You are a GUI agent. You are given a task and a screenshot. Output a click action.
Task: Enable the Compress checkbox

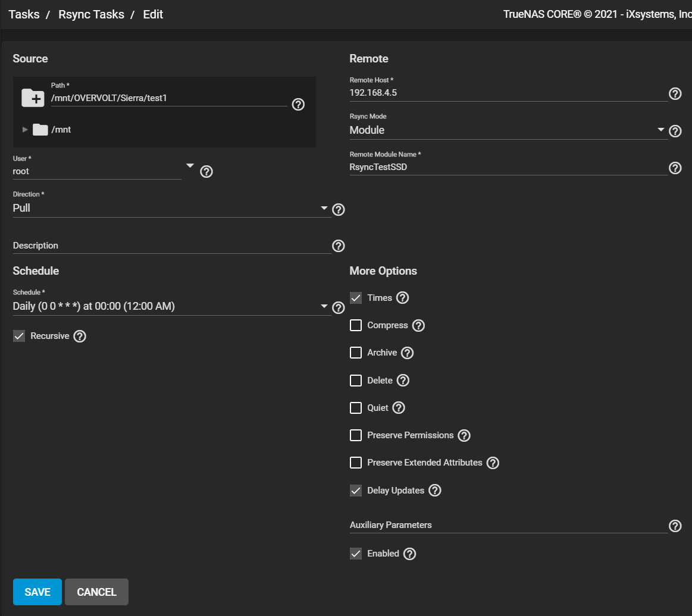(x=356, y=325)
